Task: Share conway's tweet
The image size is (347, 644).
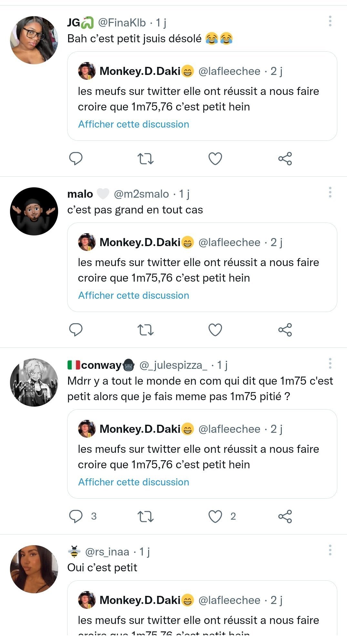Action: 285,516
